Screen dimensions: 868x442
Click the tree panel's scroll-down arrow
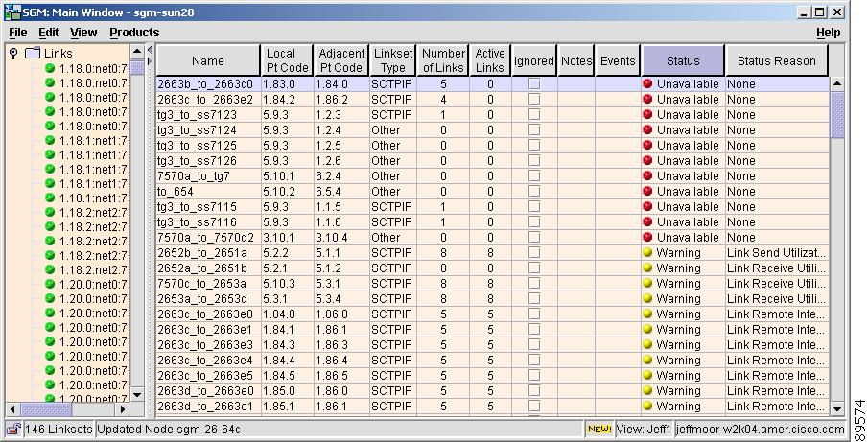[x=136, y=394]
